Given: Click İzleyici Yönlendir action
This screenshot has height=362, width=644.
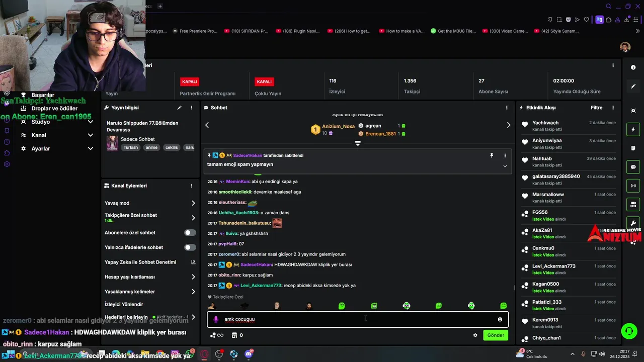Looking at the screenshot, I should coord(124,304).
